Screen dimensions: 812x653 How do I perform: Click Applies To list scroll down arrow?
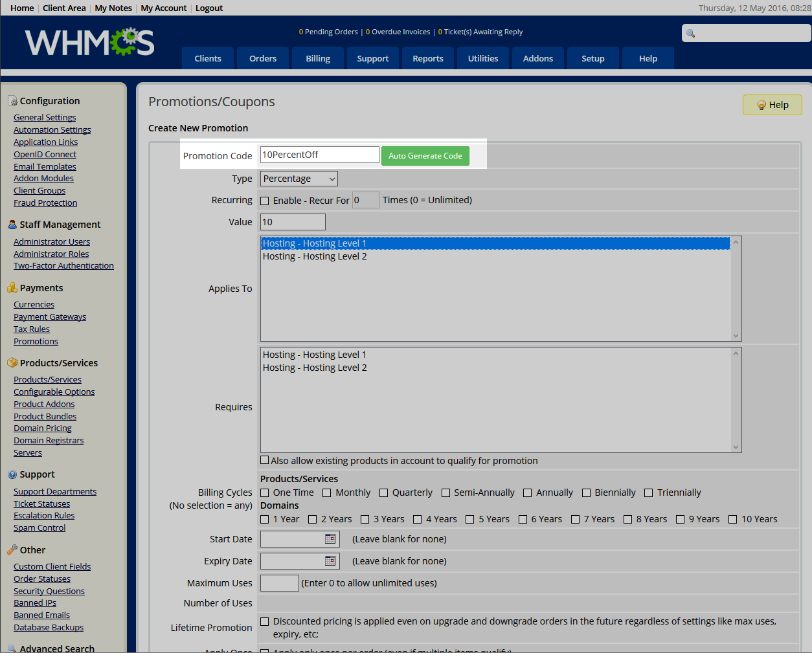pyautogui.click(x=736, y=336)
